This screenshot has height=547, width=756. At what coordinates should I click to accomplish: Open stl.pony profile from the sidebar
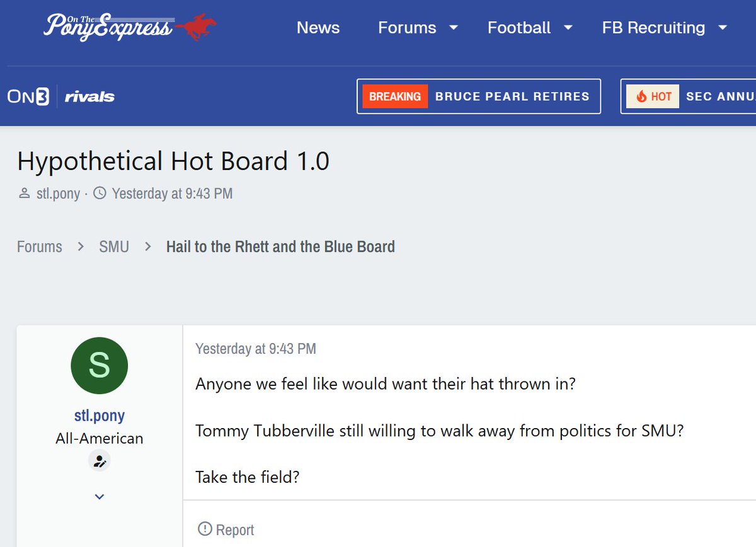pos(100,415)
